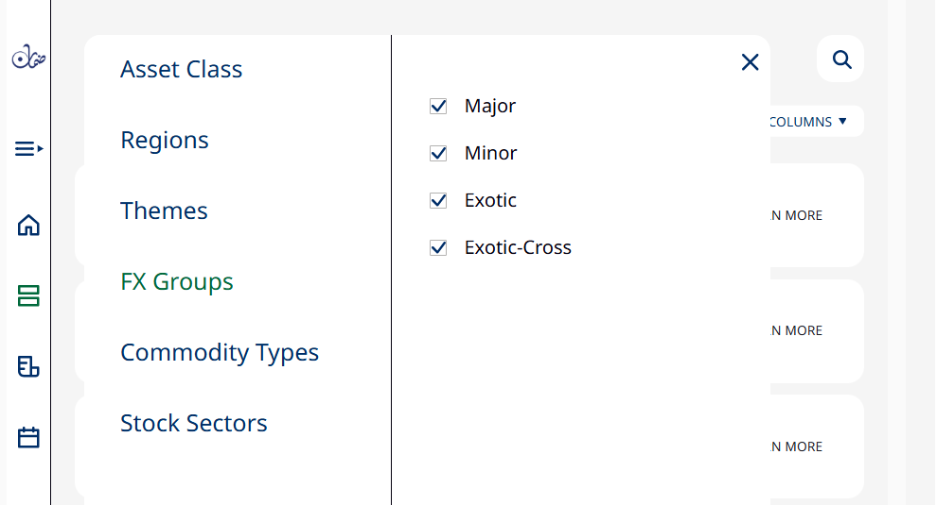
Task: Open the news/report icon in the sidebar
Action: coord(28,367)
